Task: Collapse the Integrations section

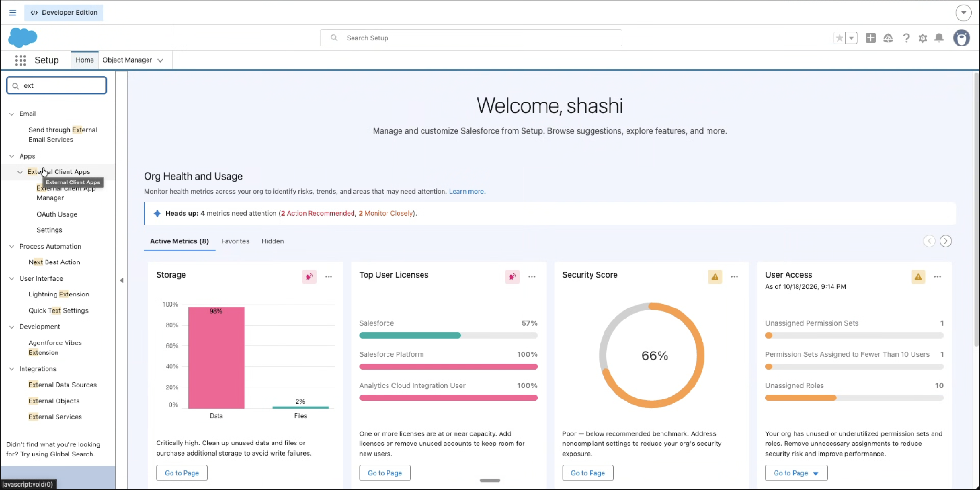Action: (11, 369)
